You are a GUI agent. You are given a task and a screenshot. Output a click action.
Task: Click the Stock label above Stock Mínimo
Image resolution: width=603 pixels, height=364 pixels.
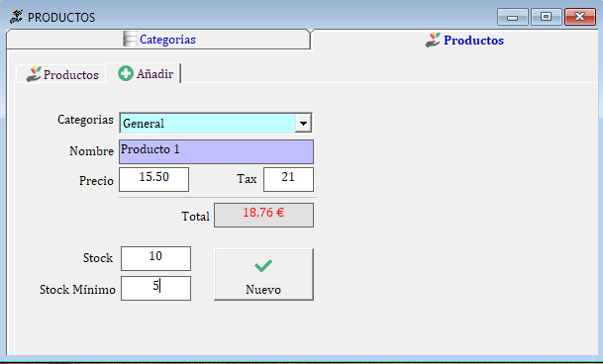point(98,258)
